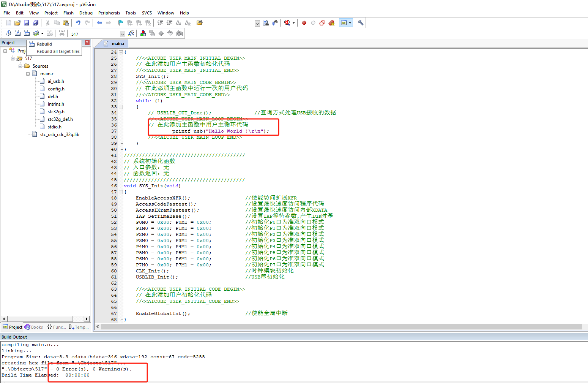Image resolution: width=588 pixels, height=383 pixels.
Task: Start incremental find
Action: tap(275, 23)
